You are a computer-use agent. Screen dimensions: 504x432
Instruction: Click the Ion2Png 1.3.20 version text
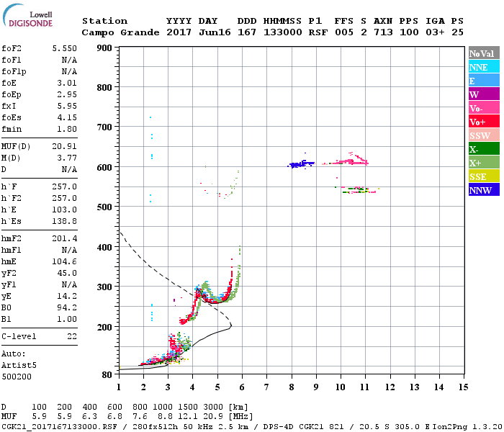467,427
